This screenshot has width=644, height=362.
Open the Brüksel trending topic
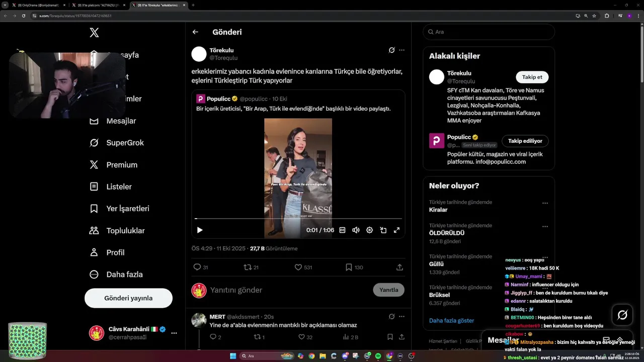[x=439, y=295]
